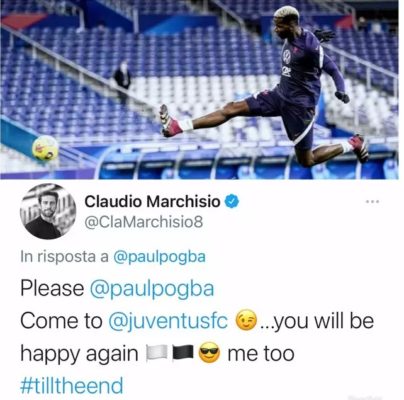Click the @paulpogba mention after Please
The height and width of the screenshot is (400, 404).
click(x=152, y=289)
